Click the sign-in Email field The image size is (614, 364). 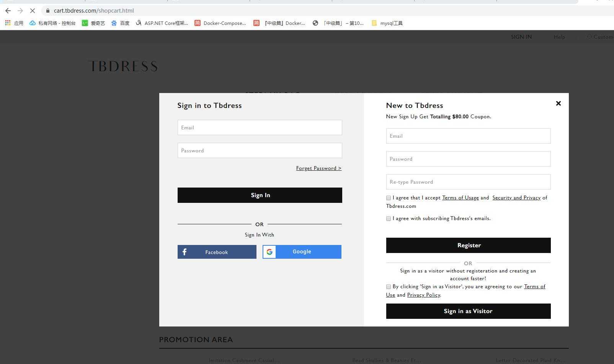coord(260,127)
